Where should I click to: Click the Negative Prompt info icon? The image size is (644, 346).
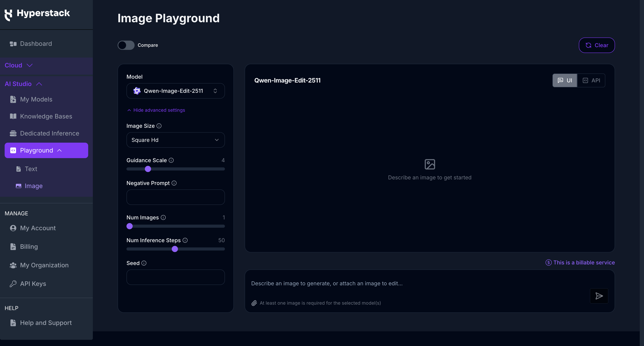[x=174, y=183]
